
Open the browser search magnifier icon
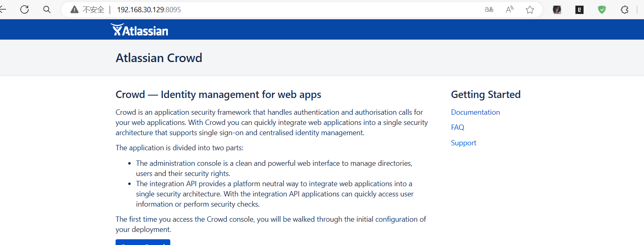click(x=47, y=9)
